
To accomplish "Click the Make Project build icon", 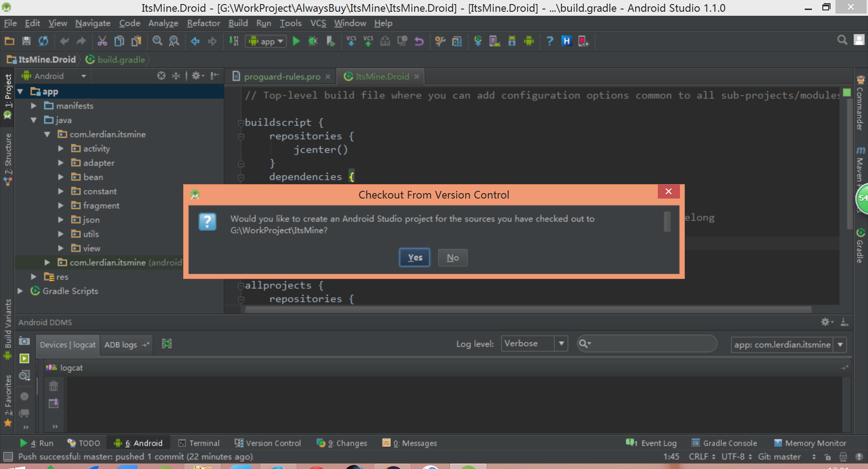I will point(233,41).
